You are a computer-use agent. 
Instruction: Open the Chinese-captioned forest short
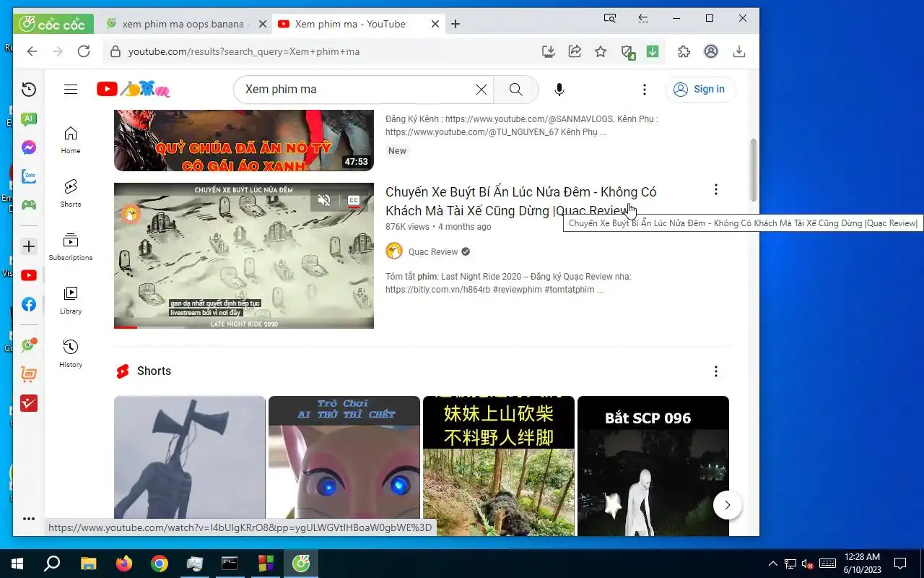click(x=499, y=466)
